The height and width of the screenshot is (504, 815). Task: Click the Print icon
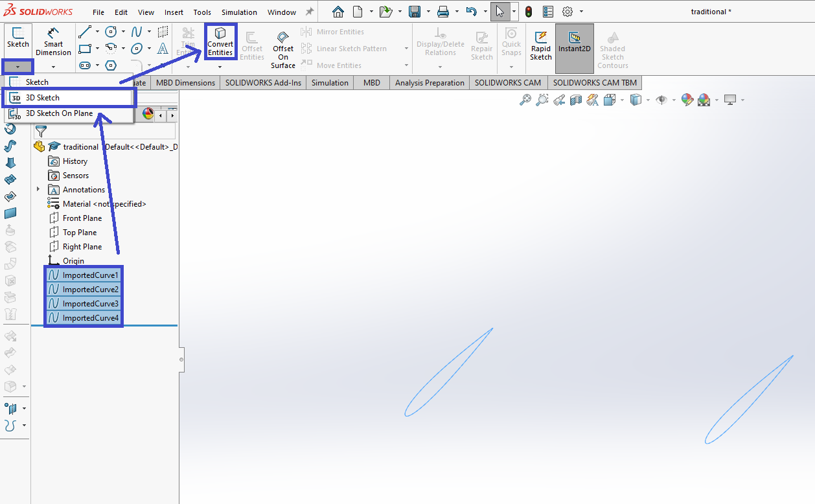(x=443, y=12)
